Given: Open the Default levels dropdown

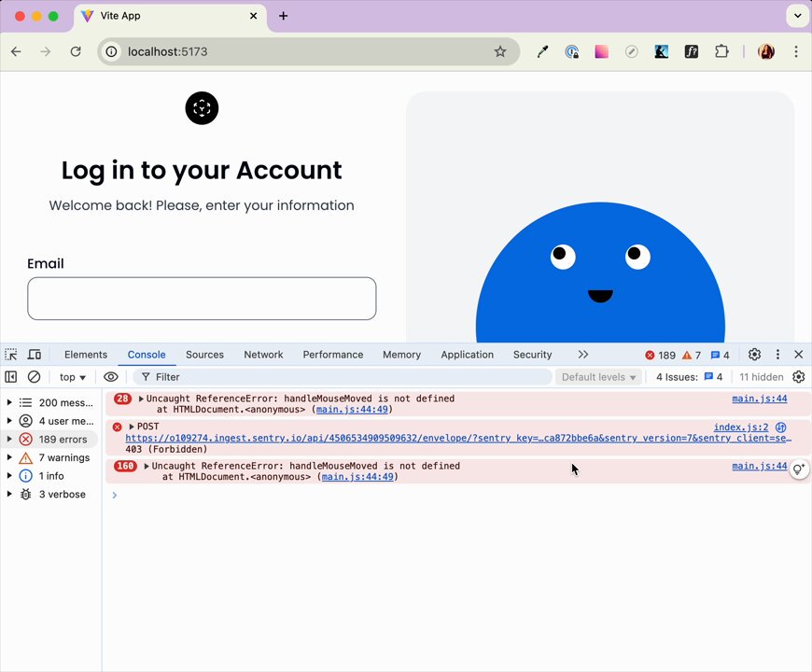Looking at the screenshot, I should [598, 377].
